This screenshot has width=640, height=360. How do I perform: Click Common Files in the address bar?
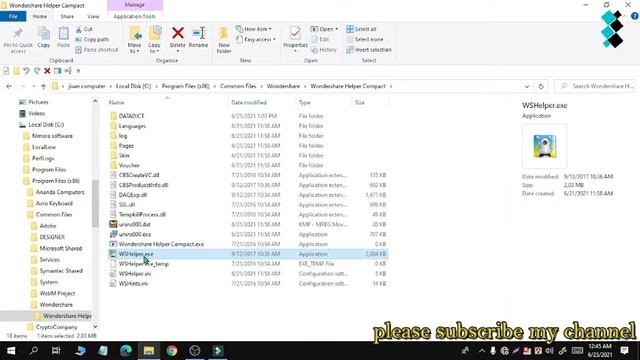pos(238,86)
